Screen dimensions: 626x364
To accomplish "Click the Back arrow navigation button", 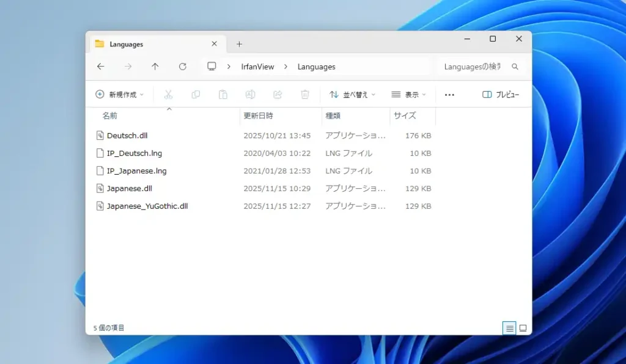I will tap(101, 67).
